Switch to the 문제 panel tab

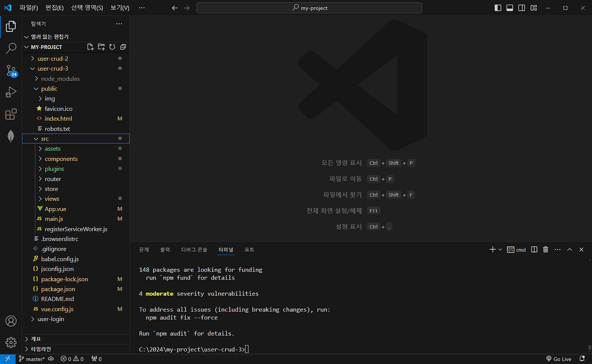(x=144, y=250)
